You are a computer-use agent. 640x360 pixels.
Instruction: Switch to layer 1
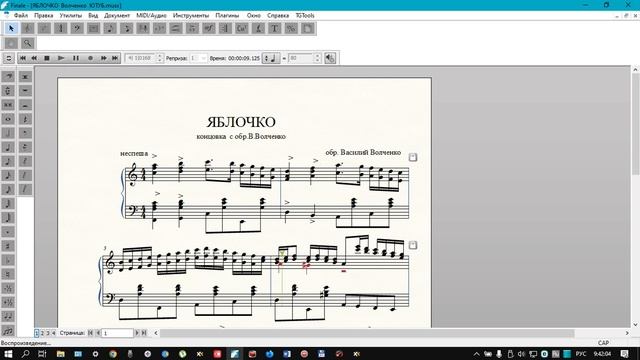pos(37,333)
